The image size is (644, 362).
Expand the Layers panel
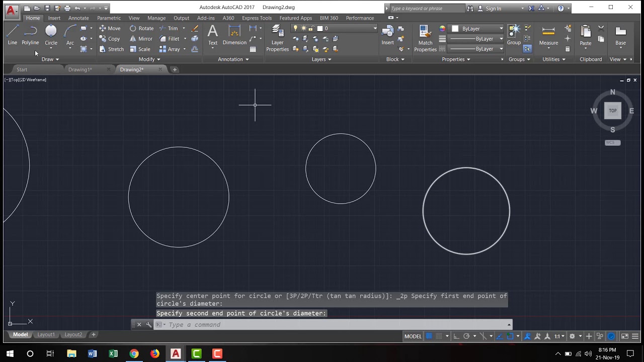(321, 59)
